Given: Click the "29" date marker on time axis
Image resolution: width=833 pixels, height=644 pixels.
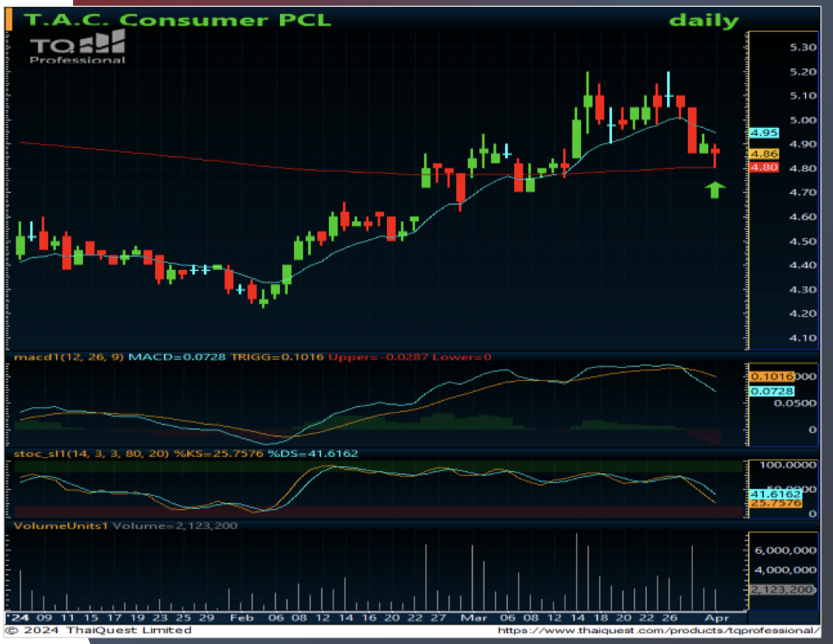Looking at the screenshot, I should point(206,618).
